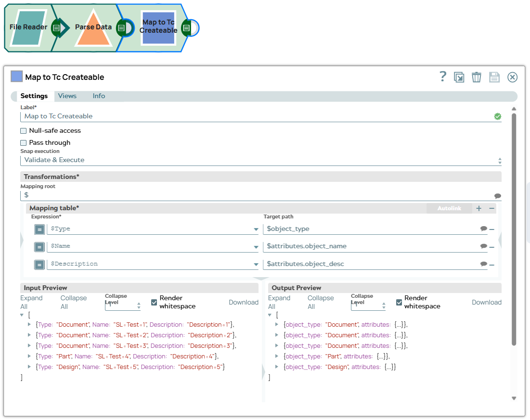Adjust Output Preview Collapse Level stepper

[384, 306]
